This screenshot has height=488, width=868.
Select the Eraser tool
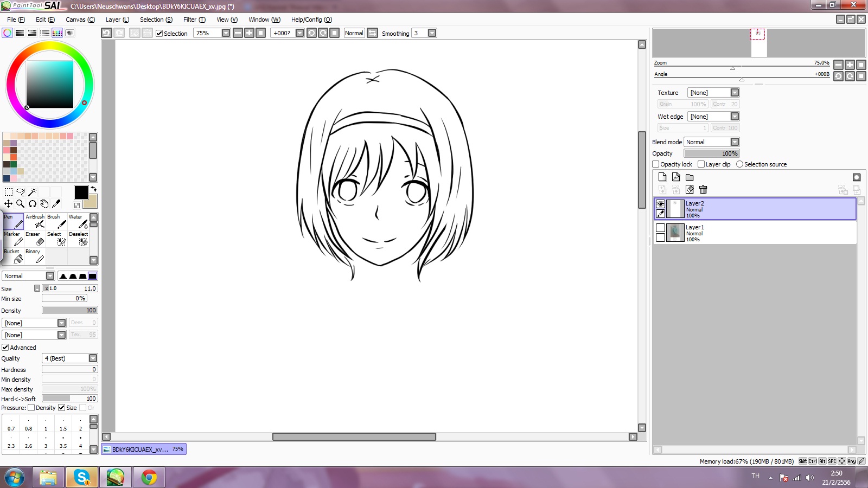pyautogui.click(x=35, y=239)
